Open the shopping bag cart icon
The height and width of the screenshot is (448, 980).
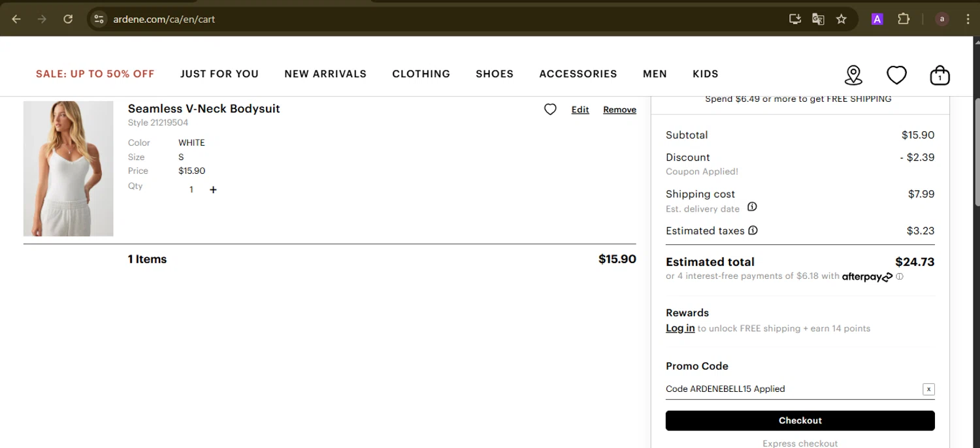(939, 75)
